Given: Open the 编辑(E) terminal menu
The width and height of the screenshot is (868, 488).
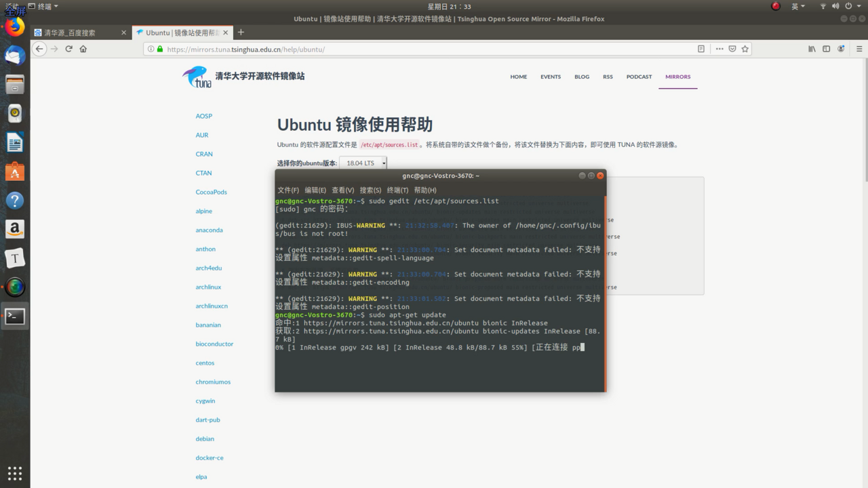Looking at the screenshot, I should pyautogui.click(x=315, y=190).
